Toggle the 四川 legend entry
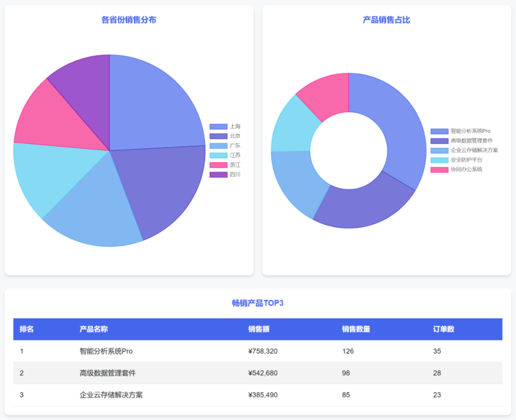 [225, 174]
